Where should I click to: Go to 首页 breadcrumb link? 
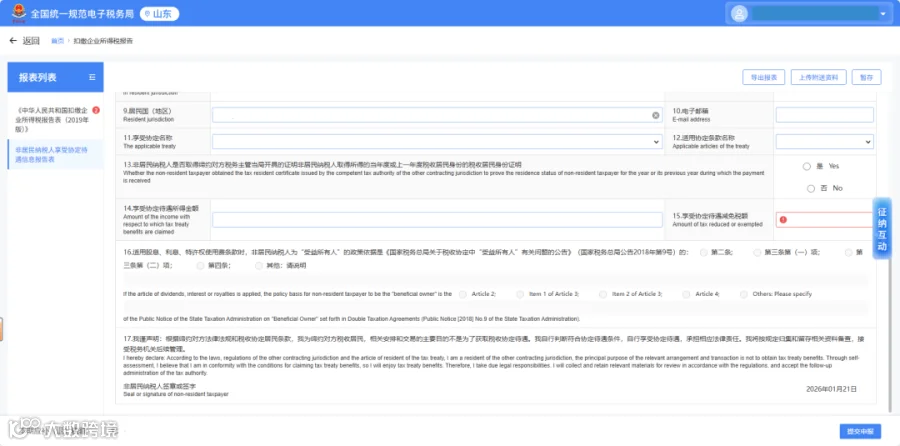point(57,41)
